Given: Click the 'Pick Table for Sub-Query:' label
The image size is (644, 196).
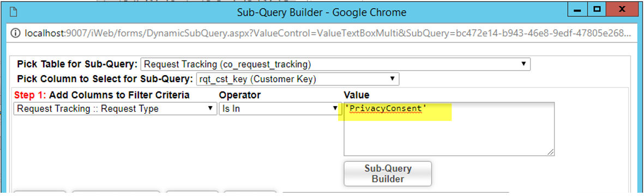Looking at the screenshot, I should point(77,64).
